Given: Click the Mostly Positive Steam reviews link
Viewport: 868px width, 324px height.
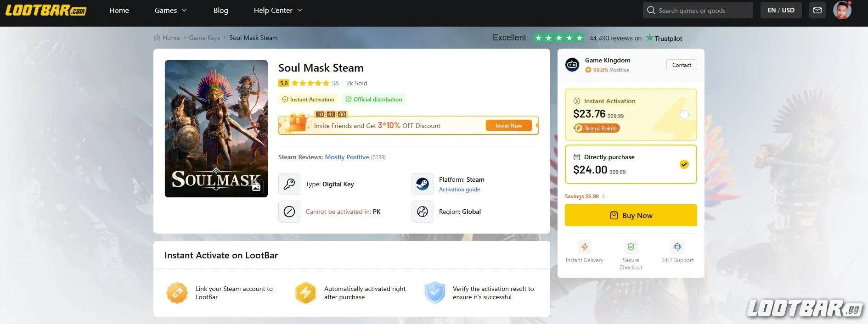Looking at the screenshot, I should pos(347,157).
